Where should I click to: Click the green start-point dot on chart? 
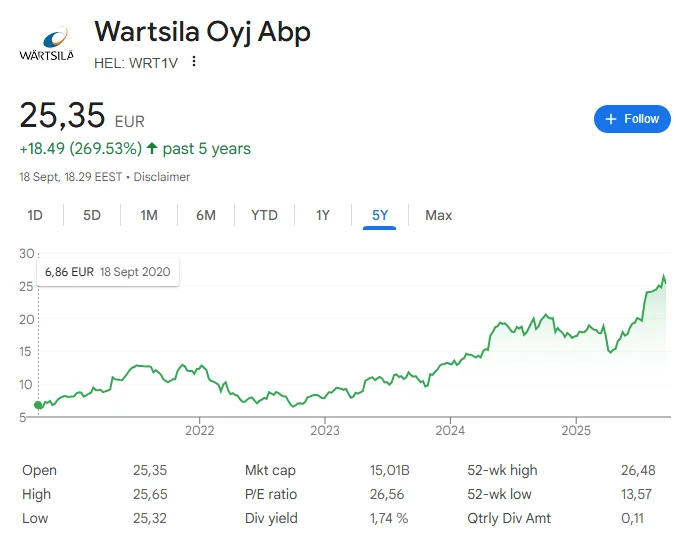(x=38, y=405)
